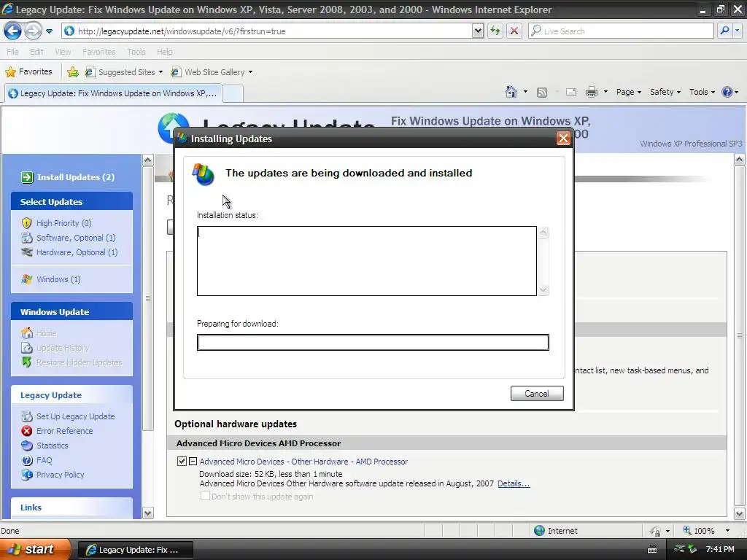Open the Page dropdown menu

pos(628,92)
